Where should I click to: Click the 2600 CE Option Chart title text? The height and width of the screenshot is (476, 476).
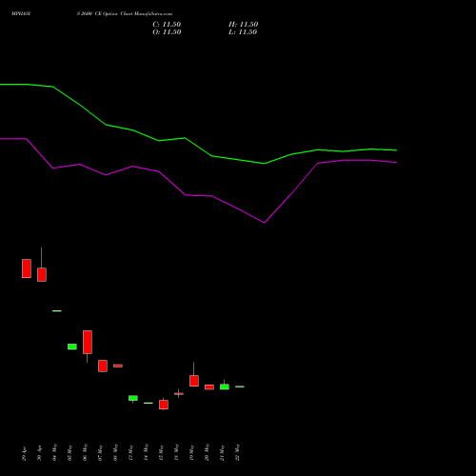[125, 14]
